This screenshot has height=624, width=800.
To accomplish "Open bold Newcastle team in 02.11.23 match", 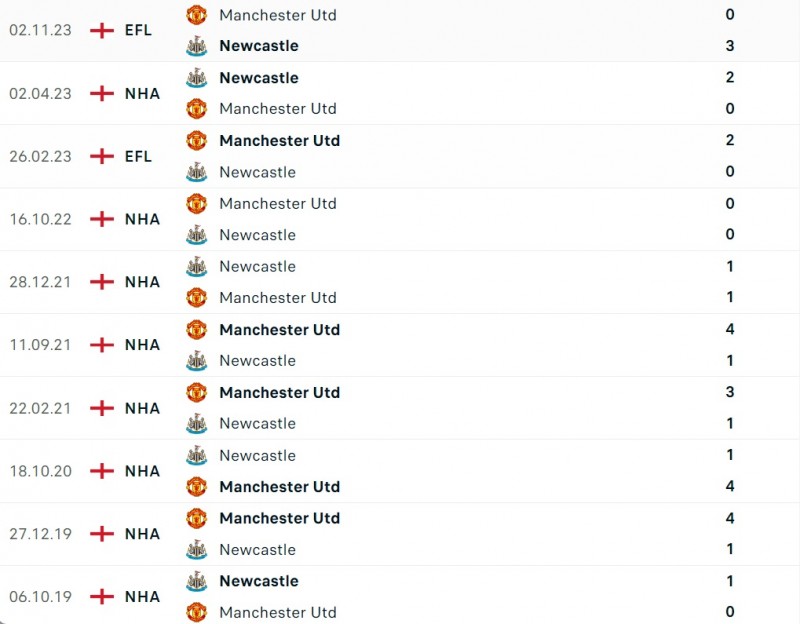I will click(259, 46).
